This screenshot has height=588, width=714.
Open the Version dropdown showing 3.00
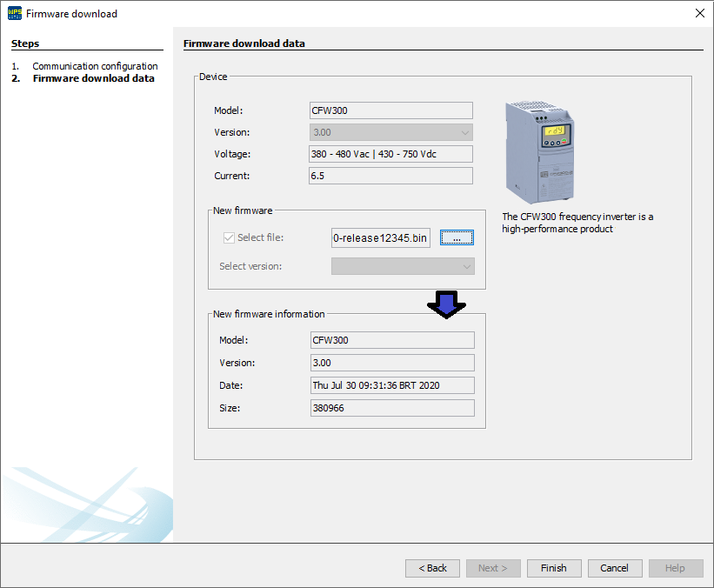click(390, 131)
